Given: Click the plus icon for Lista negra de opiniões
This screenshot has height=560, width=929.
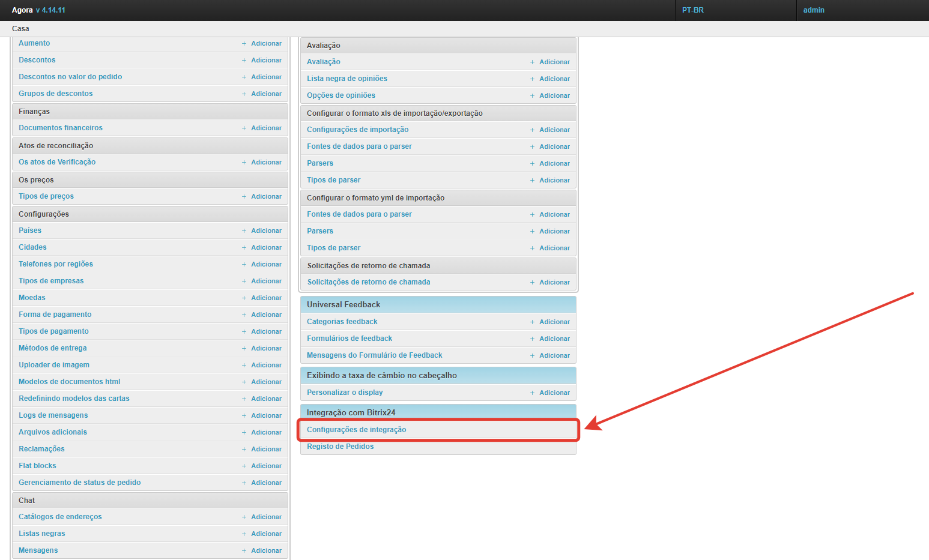Looking at the screenshot, I should pos(532,79).
